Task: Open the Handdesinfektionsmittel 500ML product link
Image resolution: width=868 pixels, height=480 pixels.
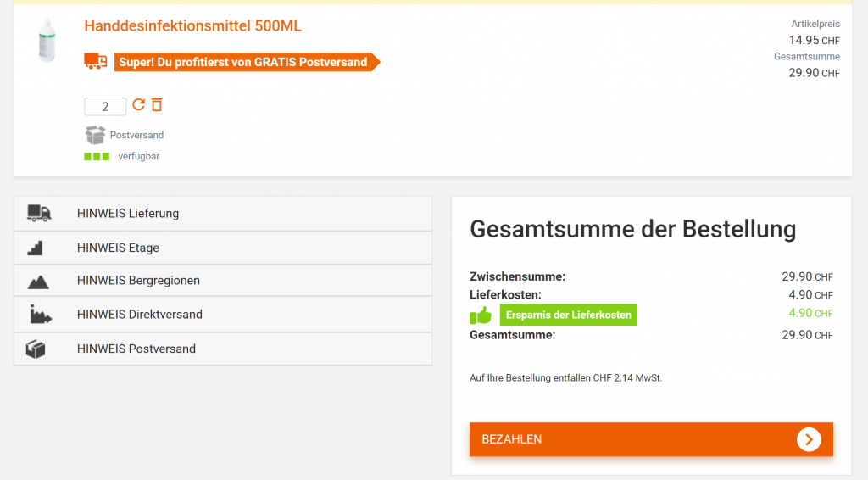Action: (192, 26)
